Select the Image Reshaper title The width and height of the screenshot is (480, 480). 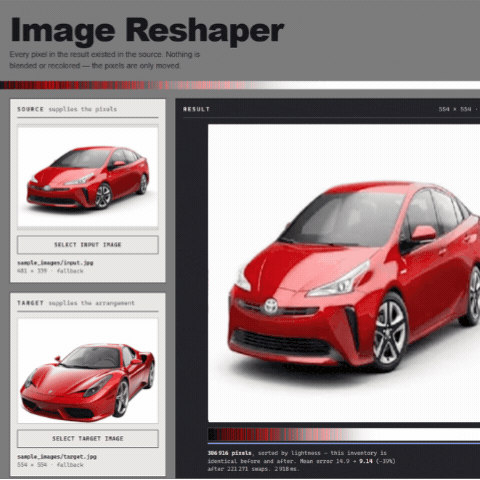click(147, 31)
